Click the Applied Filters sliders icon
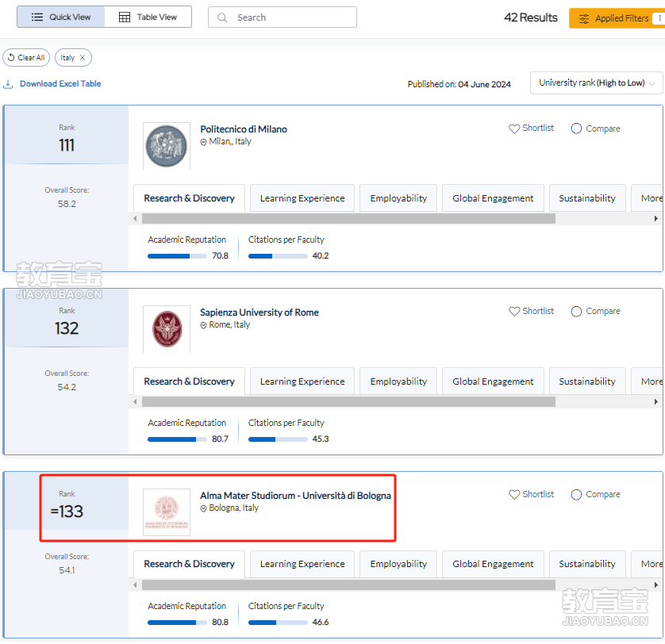665x644 pixels. click(x=584, y=19)
